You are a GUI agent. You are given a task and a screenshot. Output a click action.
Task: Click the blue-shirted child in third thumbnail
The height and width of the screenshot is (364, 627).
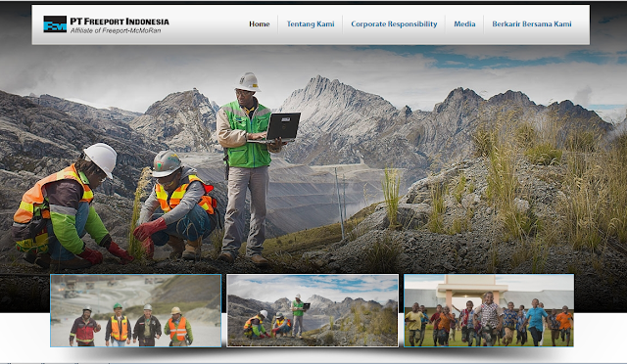[536, 322]
